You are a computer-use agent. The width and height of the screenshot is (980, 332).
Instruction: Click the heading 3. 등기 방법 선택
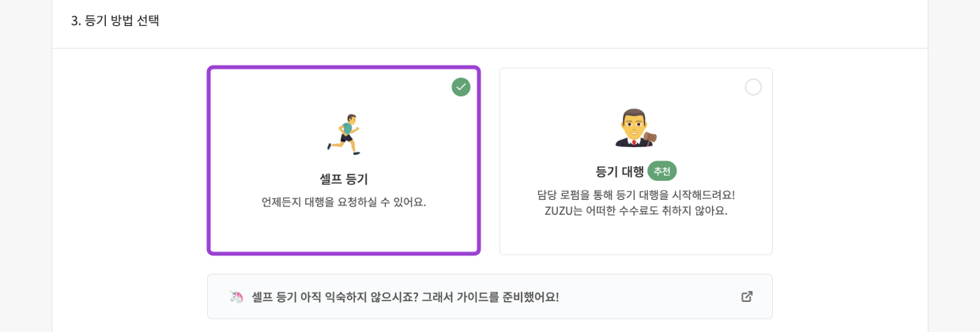pos(115,21)
